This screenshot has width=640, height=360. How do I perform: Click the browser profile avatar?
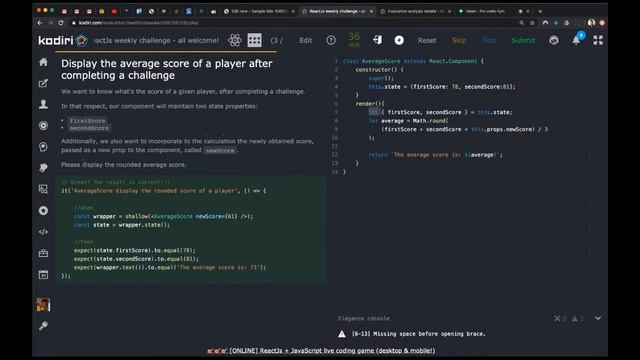(591, 23)
